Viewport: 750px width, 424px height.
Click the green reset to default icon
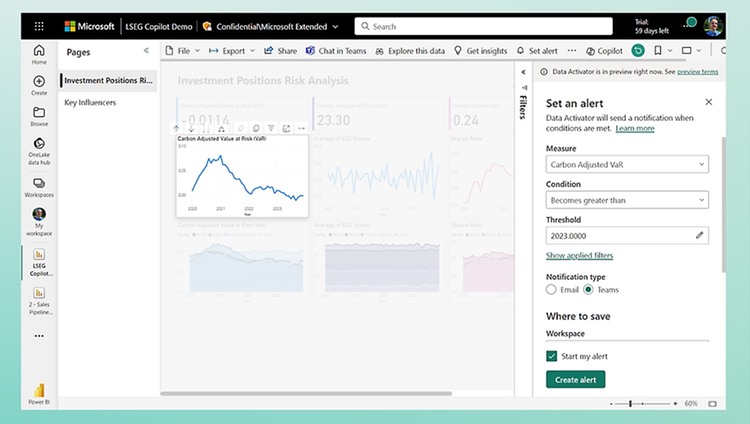(638, 50)
